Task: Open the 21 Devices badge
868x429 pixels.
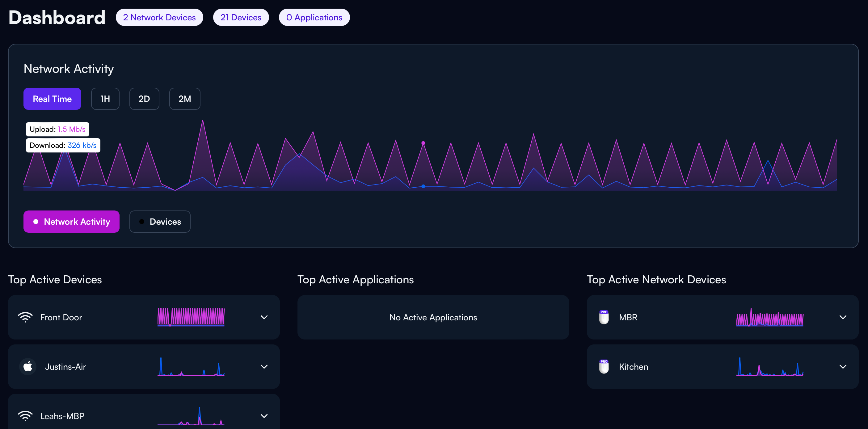Action: [241, 17]
